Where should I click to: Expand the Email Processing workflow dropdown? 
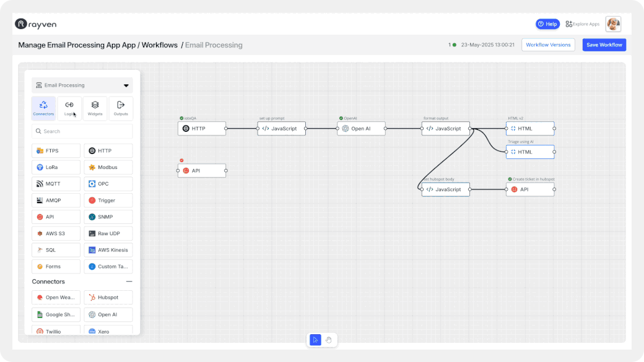coord(82,85)
